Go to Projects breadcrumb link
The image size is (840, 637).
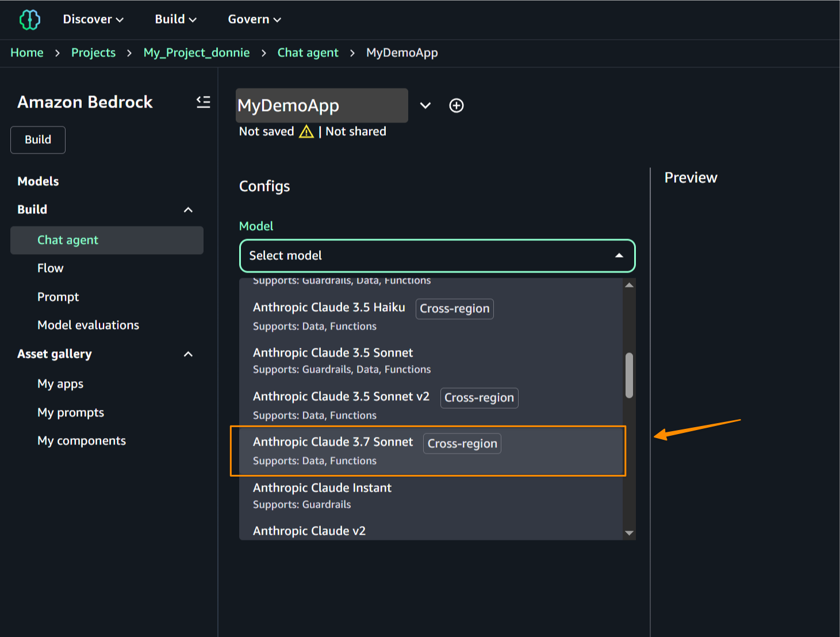(93, 53)
